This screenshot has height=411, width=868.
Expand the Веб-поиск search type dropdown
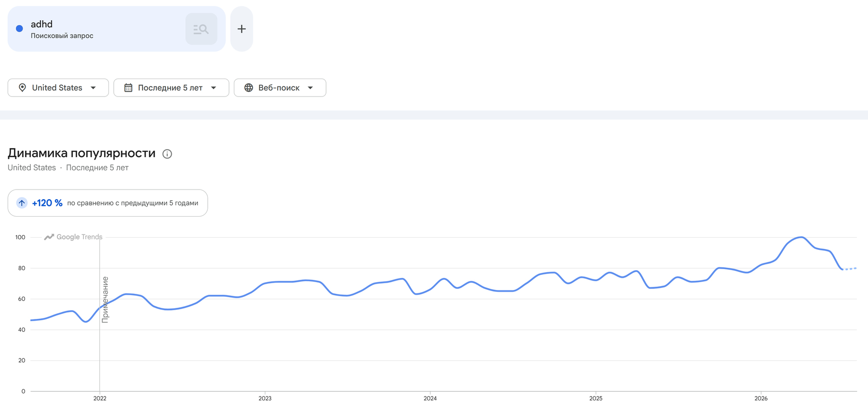tap(280, 88)
